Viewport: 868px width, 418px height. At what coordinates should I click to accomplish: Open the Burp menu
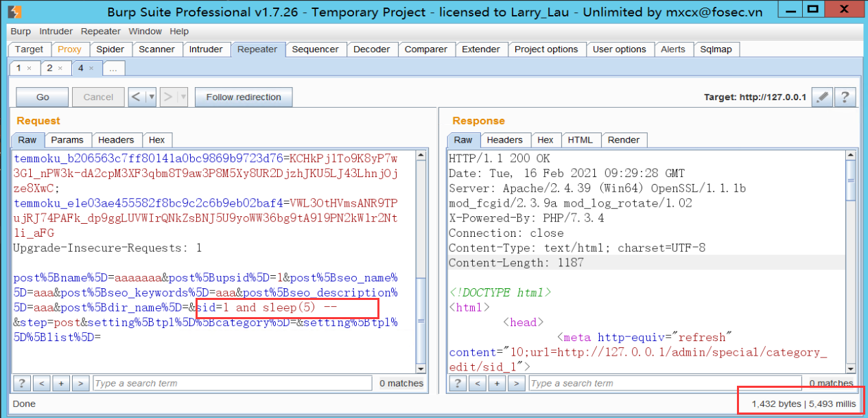coord(21,32)
